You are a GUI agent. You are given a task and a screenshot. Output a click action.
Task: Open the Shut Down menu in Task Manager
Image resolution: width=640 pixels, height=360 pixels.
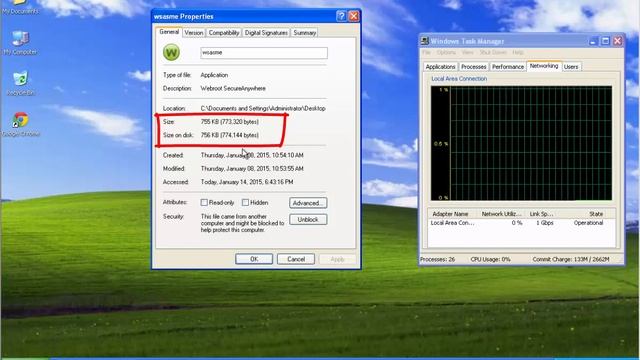[493, 53]
